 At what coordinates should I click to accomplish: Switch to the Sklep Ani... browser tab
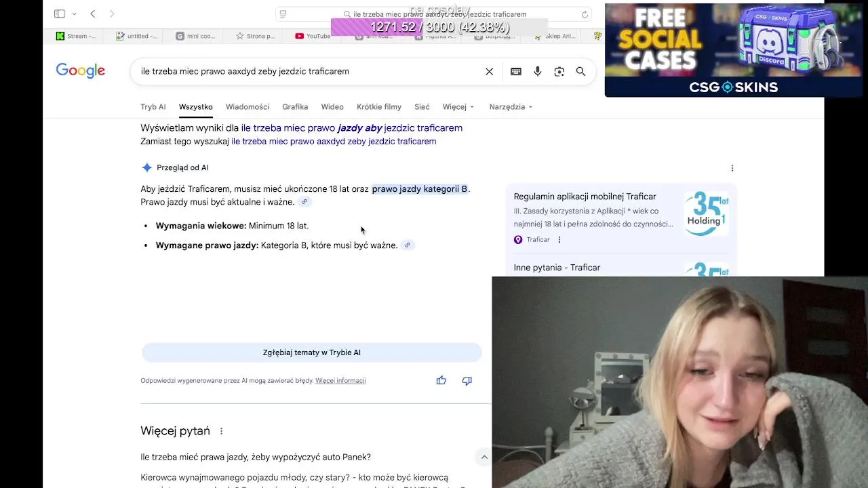point(555,36)
